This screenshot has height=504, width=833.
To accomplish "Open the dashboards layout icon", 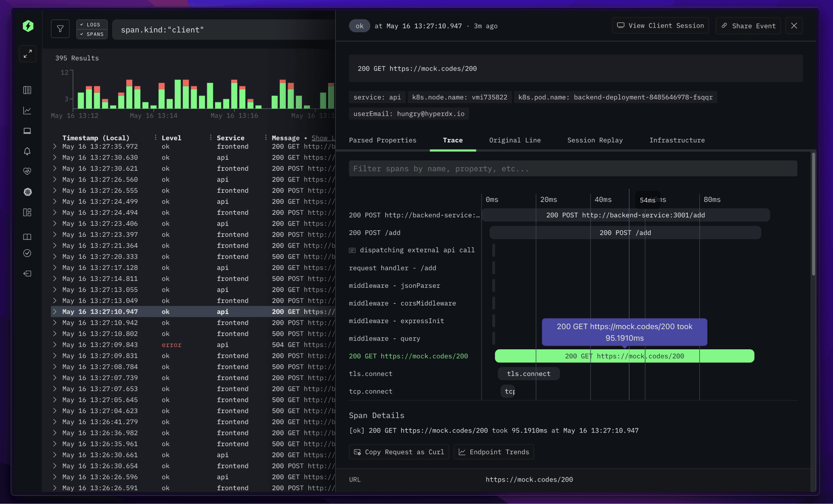I will point(27,212).
